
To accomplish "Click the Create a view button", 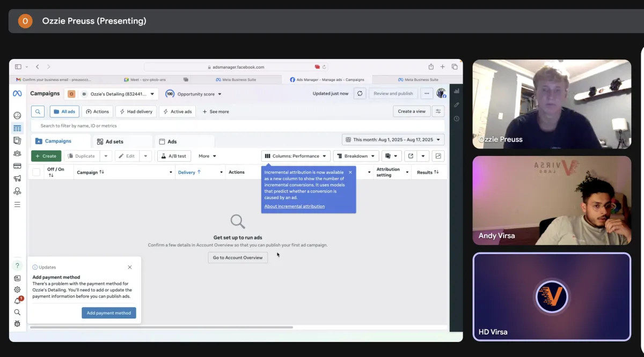I will point(412,111).
